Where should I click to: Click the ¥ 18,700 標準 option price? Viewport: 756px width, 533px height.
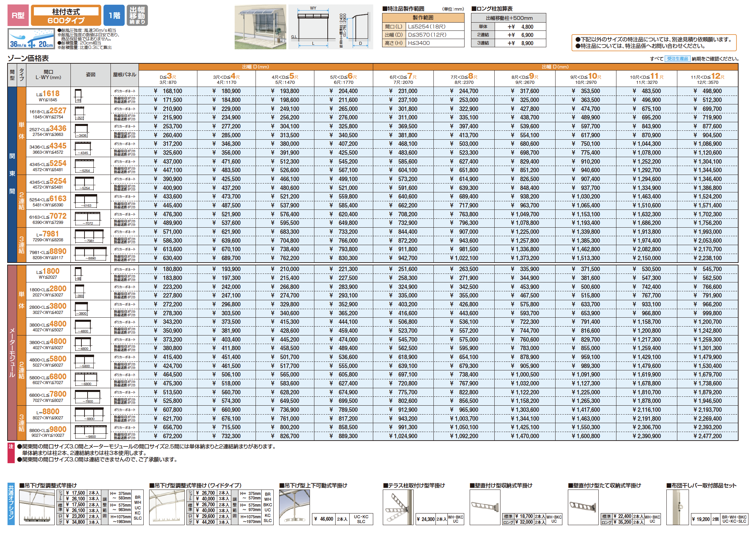524,516
